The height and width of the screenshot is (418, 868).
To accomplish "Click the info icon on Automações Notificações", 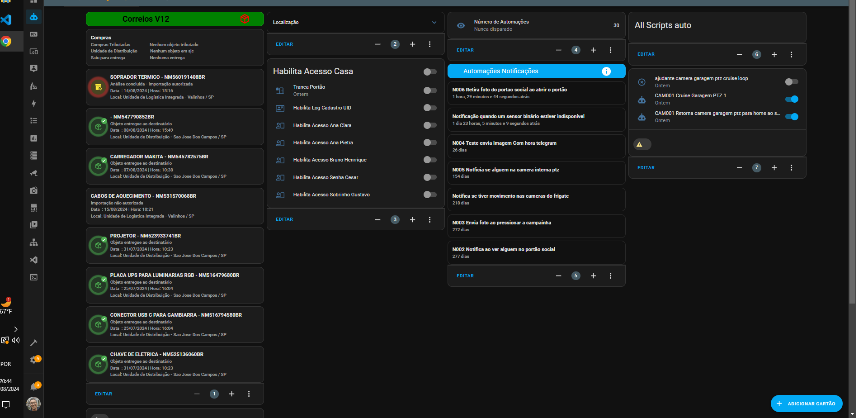I will pyautogui.click(x=606, y=71).
